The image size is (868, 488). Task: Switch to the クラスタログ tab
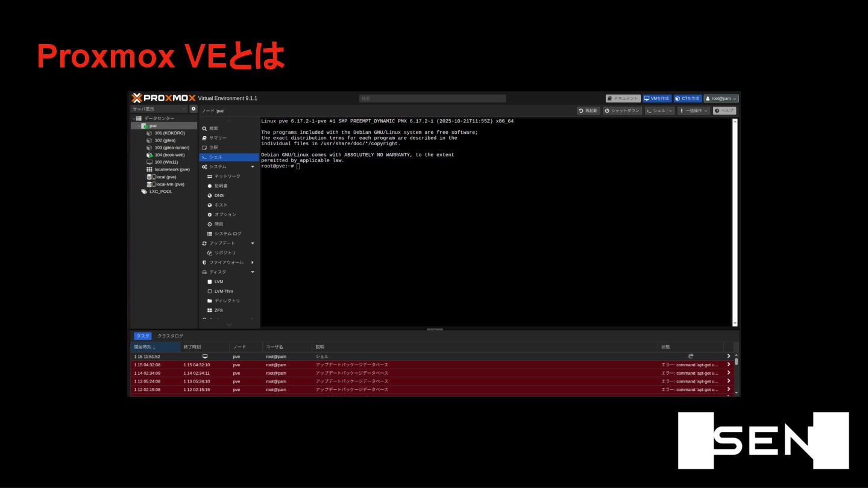point(170,336)
